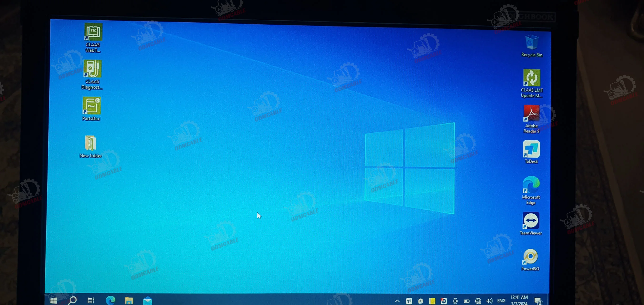
Task: Open taskbar Search magnifier
Action: pos(73,300)
